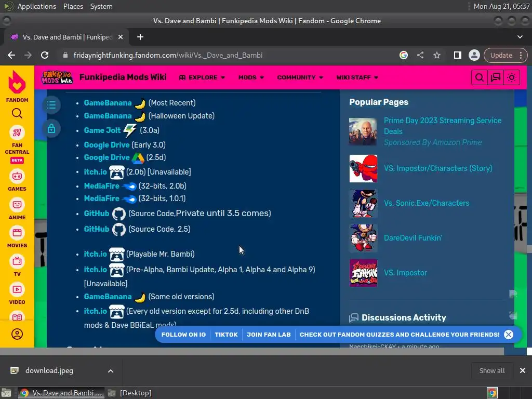Select the Vs. Dave and Bambi browser tab
This screenshot has height=399, width=532.
click(66, 37)
